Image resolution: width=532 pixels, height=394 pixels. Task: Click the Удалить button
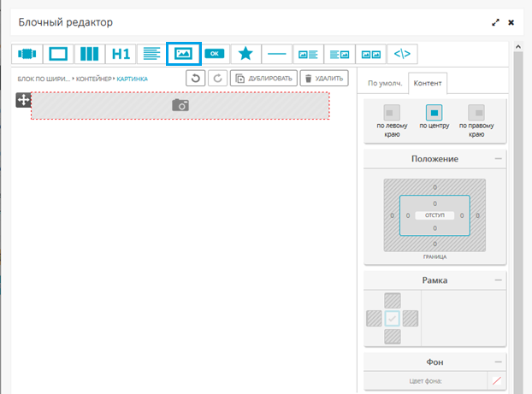324,79
